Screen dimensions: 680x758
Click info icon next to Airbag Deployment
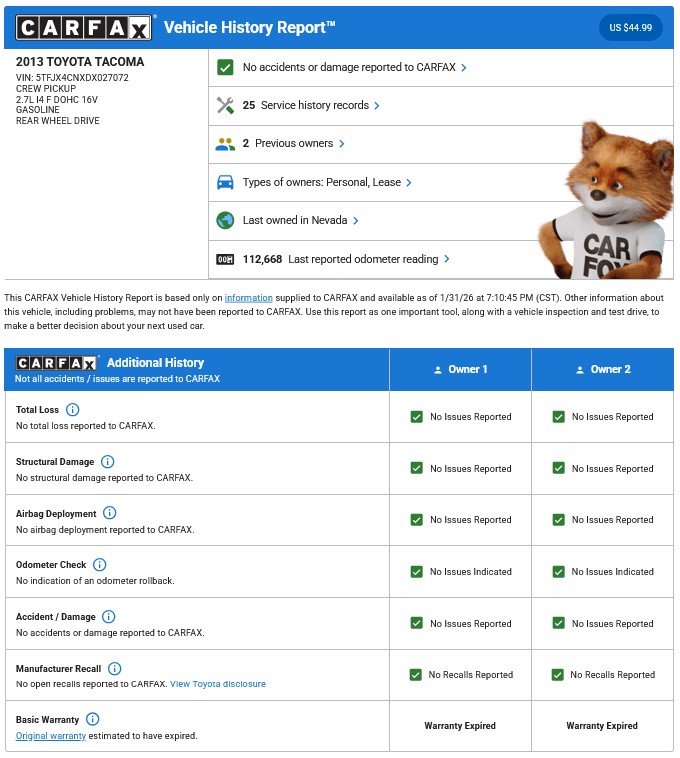point(110,513)
